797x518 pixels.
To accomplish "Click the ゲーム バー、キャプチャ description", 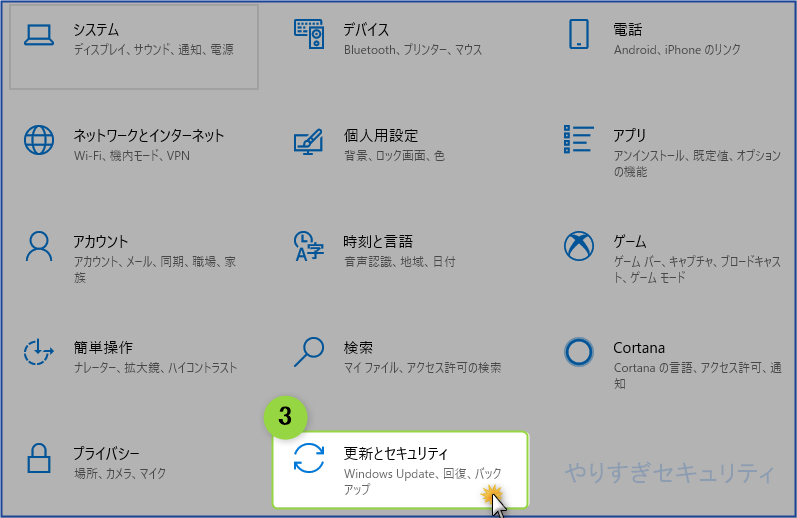I will pyautogui.click(x=697, y=269).
